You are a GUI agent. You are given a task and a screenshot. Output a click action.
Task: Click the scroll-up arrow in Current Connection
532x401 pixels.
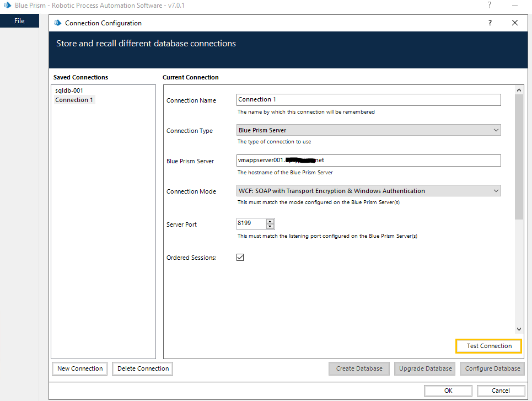tap(519, 90)
